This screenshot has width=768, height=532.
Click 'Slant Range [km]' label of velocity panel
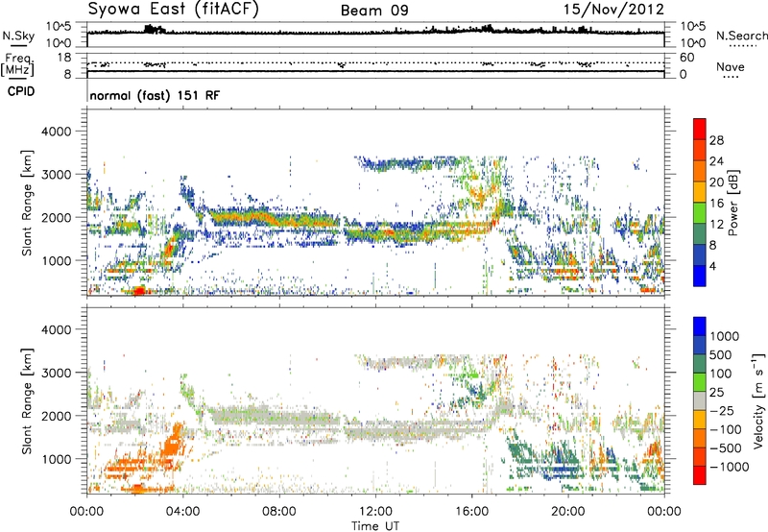tap(27, 401)
